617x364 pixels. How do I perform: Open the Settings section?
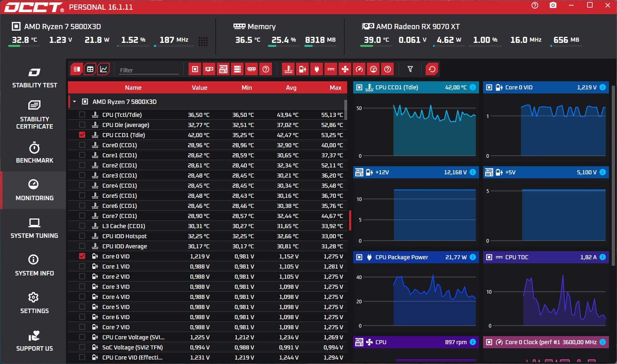coord(34,303)
